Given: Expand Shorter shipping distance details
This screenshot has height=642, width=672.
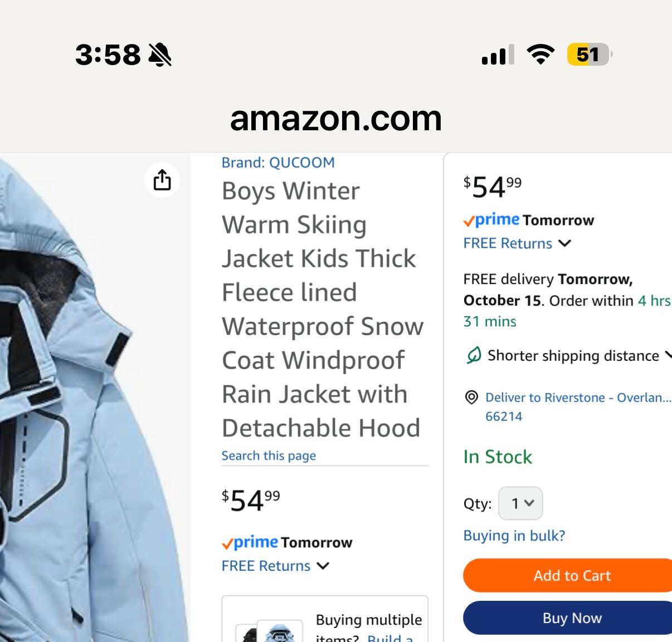Looking at the screenshot, I should click(x=574, y=355).
